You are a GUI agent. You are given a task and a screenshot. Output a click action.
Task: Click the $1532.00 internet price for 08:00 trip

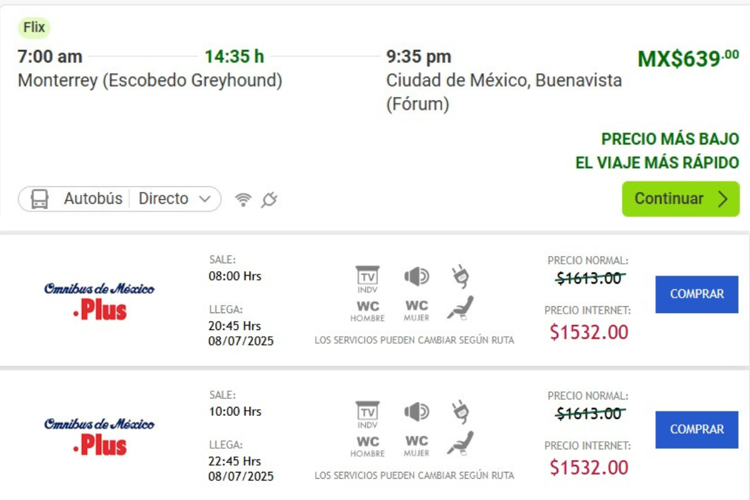[589, 332]
